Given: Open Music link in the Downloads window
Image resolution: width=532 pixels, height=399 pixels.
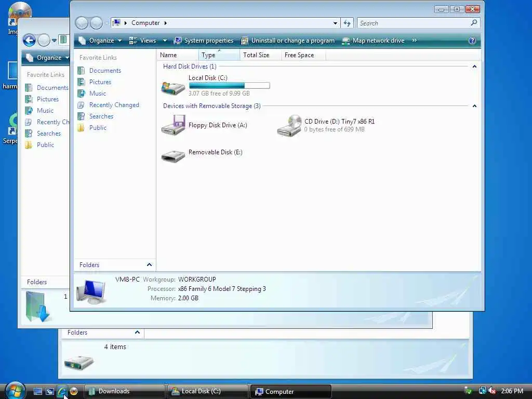Looking at the screenshot, I should [x=45, y=111].
